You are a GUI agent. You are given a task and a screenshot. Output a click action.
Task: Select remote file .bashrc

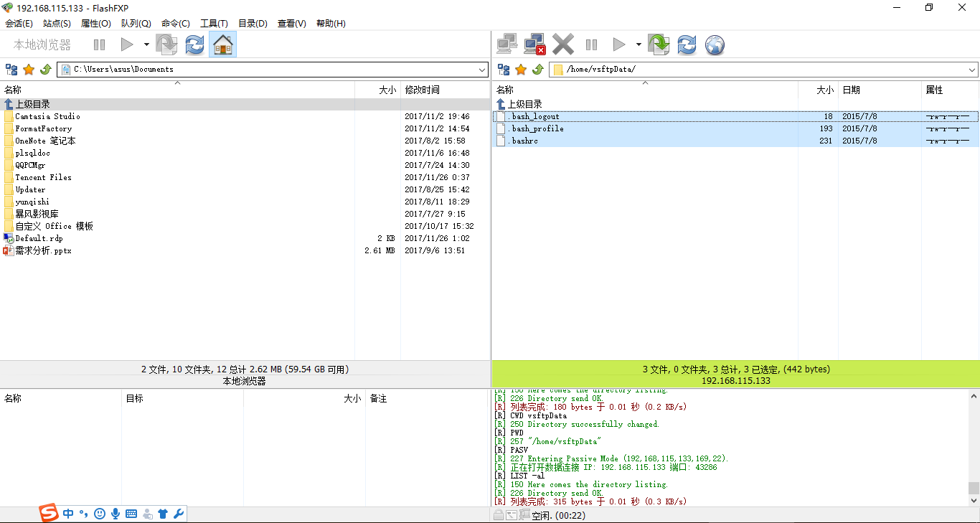click(735, 141)
